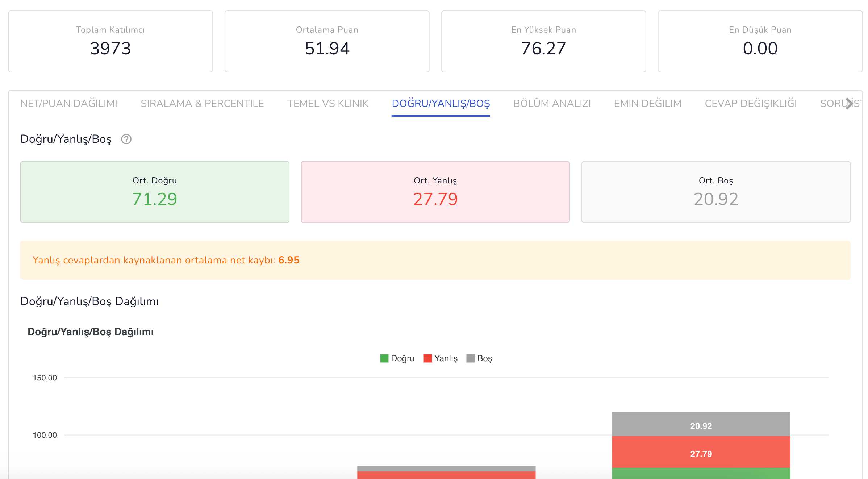Open the BÖLÜM ANALIZI tab
This screenshot has height=479, width=868.
[552, 104]
